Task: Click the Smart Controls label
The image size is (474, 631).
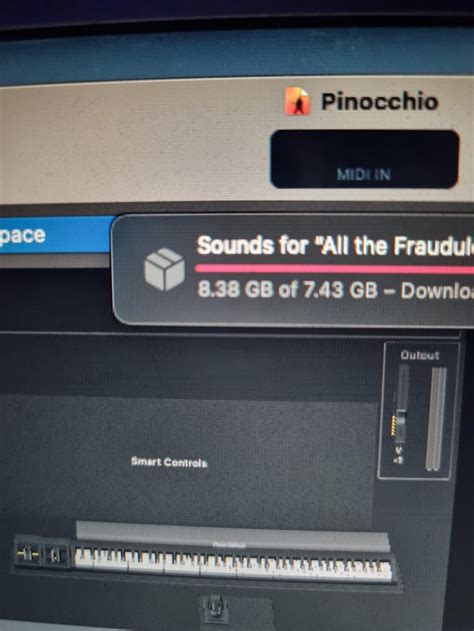Action: (169, 462)
